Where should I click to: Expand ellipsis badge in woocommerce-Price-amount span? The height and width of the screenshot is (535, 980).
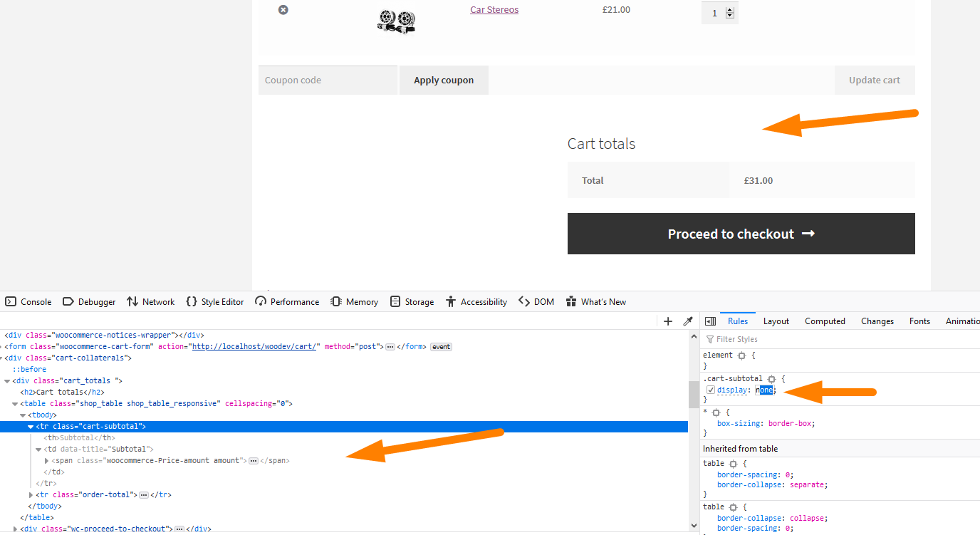tap(253, 461)
